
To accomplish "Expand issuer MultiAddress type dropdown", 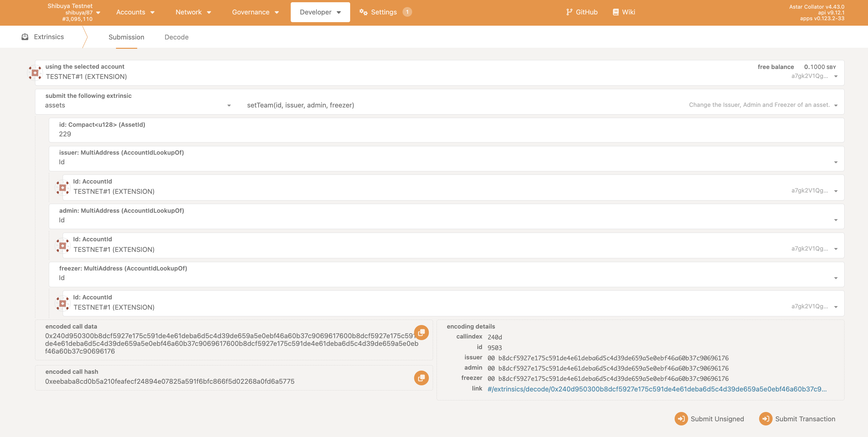I will [835, 162].
